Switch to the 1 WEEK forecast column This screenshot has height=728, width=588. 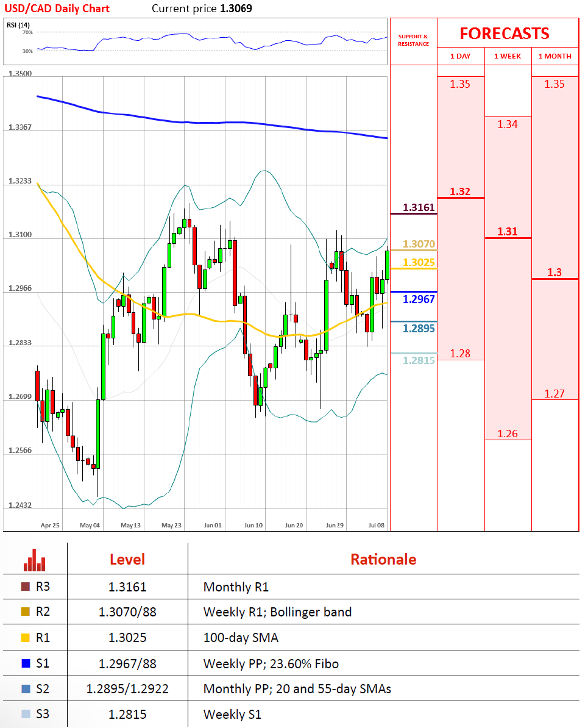(508, 56)
